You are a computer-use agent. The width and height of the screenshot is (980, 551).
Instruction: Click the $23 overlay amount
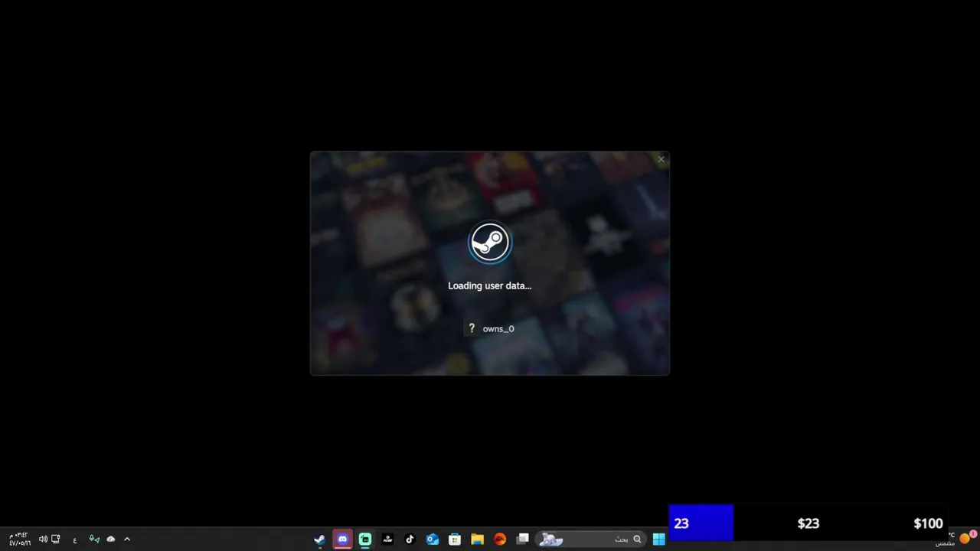point(808,523)
